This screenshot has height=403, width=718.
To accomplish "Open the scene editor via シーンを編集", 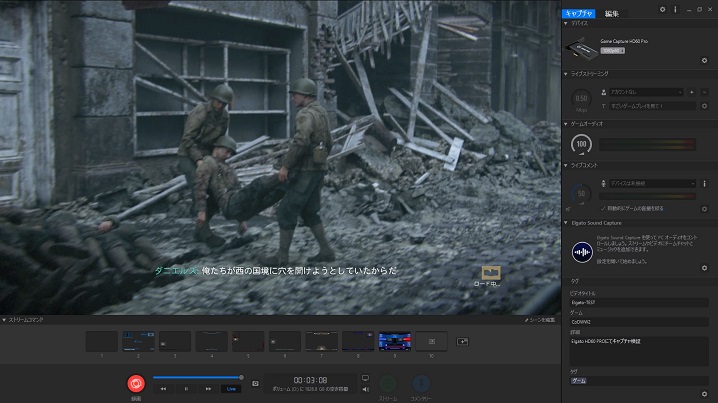I will click(x=540, y=320).
